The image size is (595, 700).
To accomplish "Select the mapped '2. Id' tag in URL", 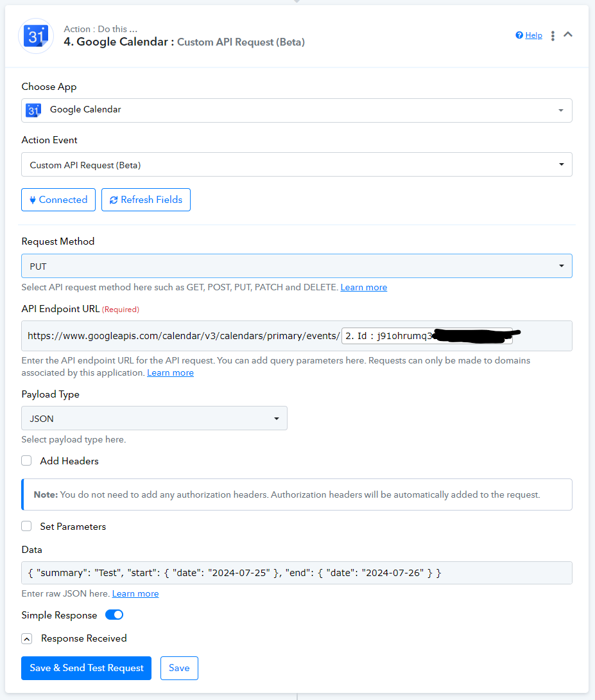I will click(x=427, y=336).
